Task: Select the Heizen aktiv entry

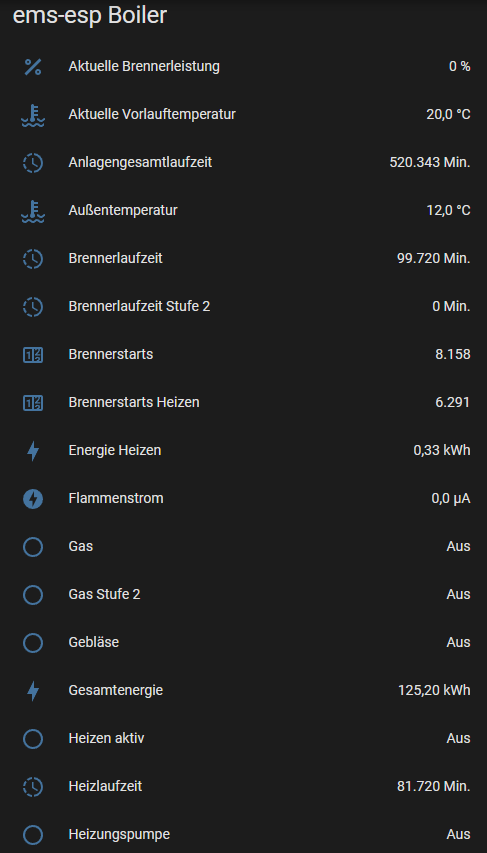Action: point(243,738)
